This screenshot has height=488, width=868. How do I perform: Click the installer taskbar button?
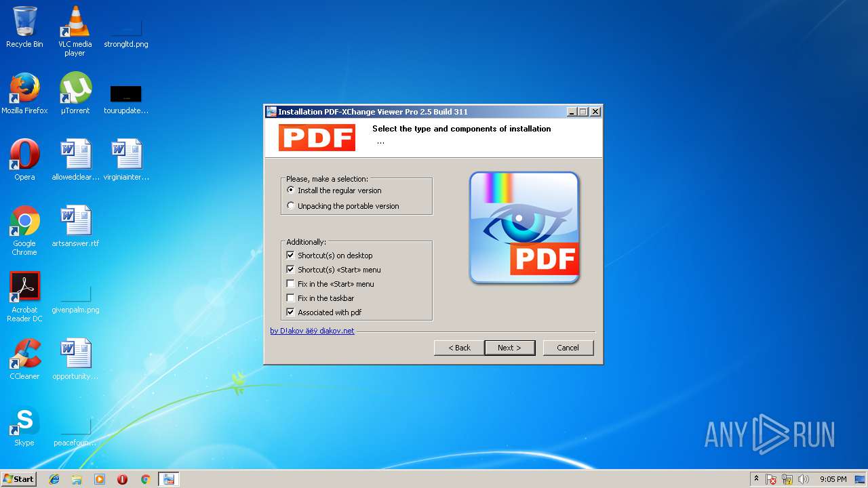pos(169,479)
